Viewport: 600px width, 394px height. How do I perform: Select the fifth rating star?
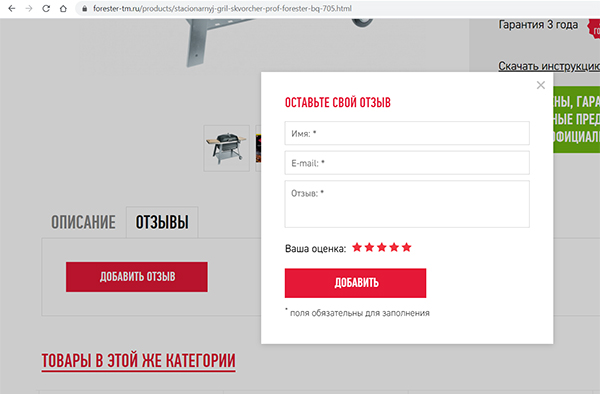point(406,247)
